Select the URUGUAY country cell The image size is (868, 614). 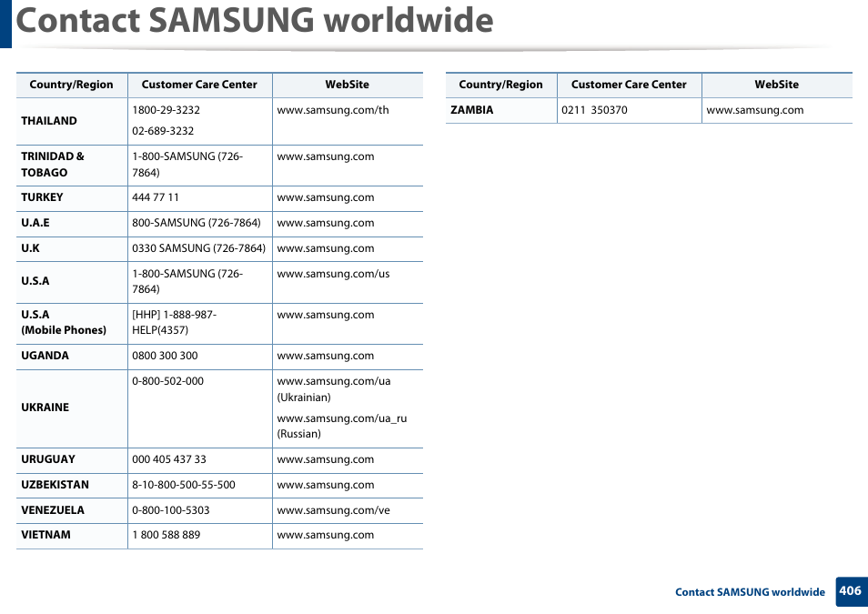click(x=72, y=460)
